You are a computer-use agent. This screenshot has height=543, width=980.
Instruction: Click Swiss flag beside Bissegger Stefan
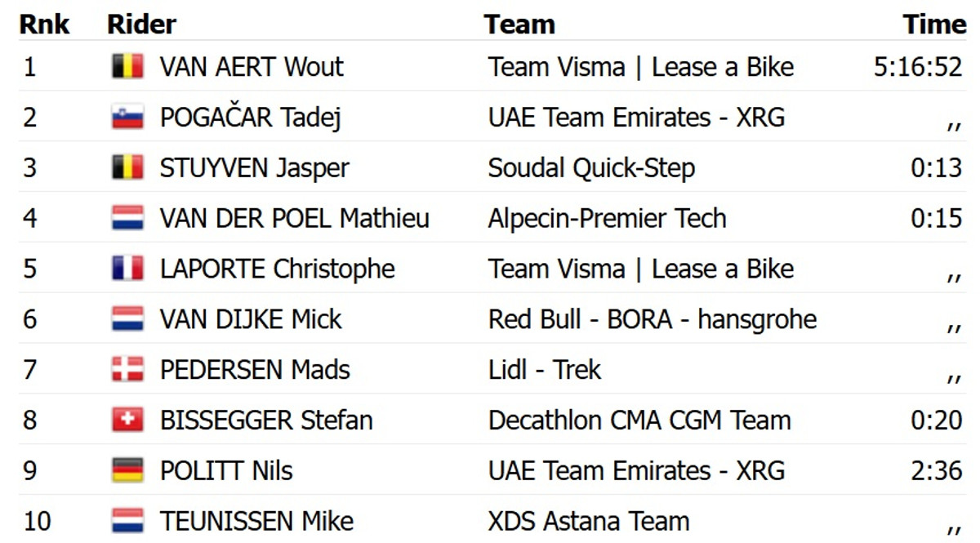click(x=127, y=421)
